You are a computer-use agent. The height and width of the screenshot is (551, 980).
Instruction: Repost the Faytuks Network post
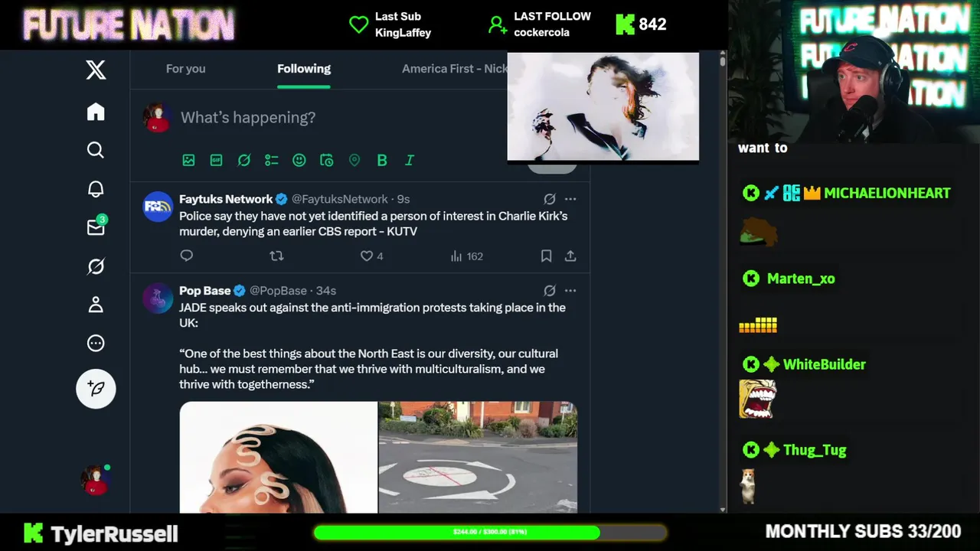coord(276,256)
